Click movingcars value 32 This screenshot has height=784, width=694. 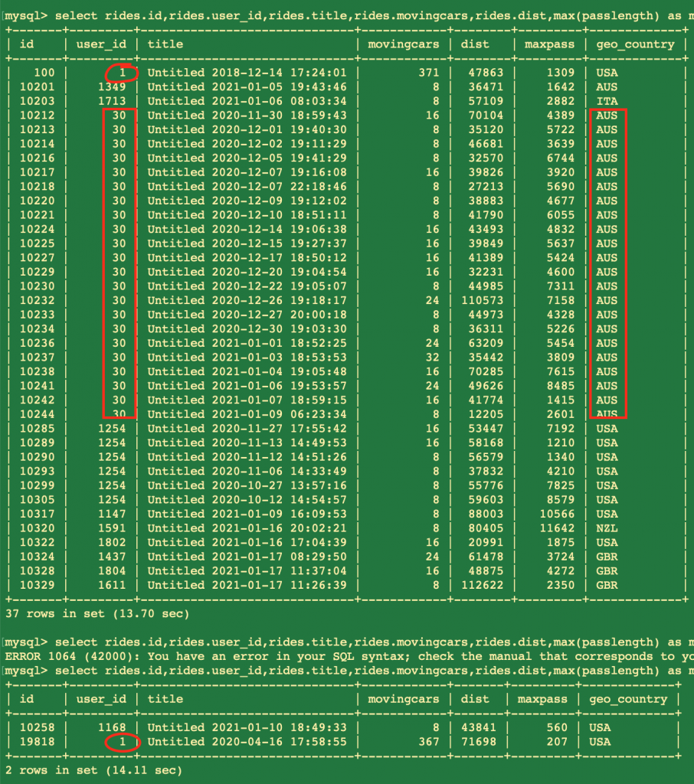coord(432,358)
